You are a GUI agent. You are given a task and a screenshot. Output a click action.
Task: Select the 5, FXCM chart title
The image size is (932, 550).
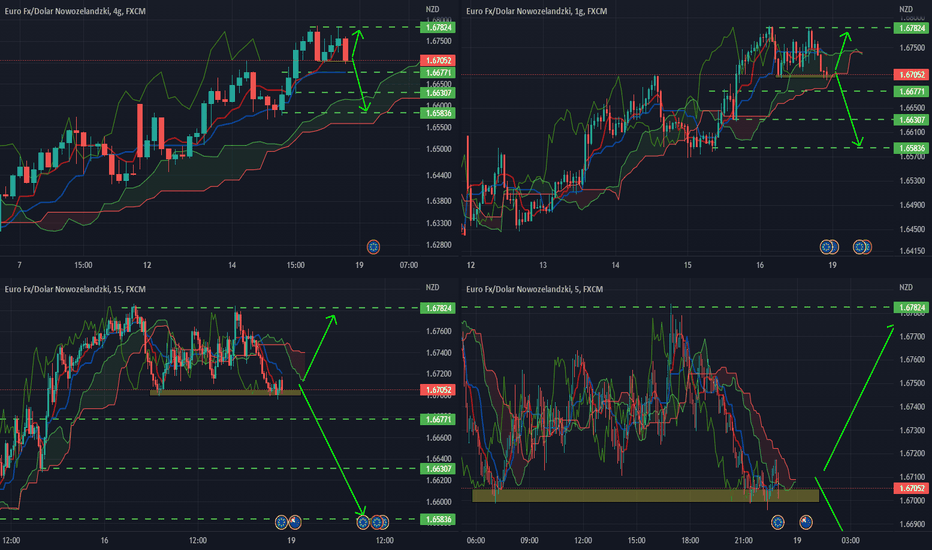click(534, 289)
